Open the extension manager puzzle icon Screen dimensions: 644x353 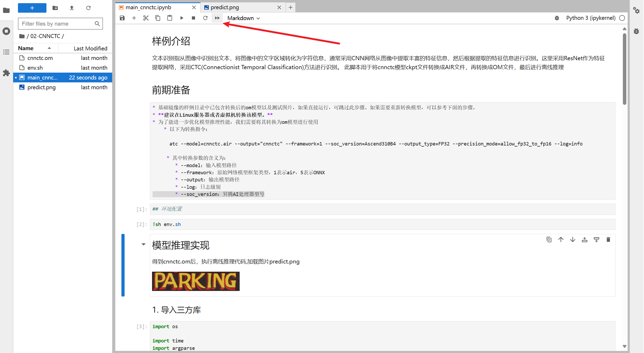tap(6, 73)
